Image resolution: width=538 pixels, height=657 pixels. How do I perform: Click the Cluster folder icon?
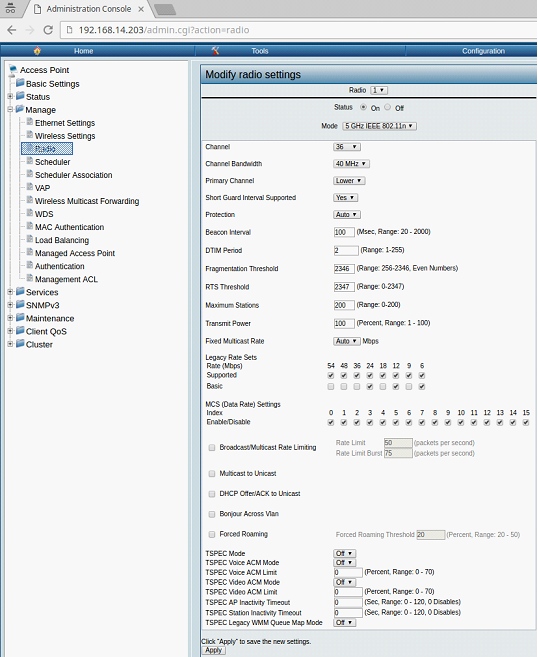tap(20, 343)
